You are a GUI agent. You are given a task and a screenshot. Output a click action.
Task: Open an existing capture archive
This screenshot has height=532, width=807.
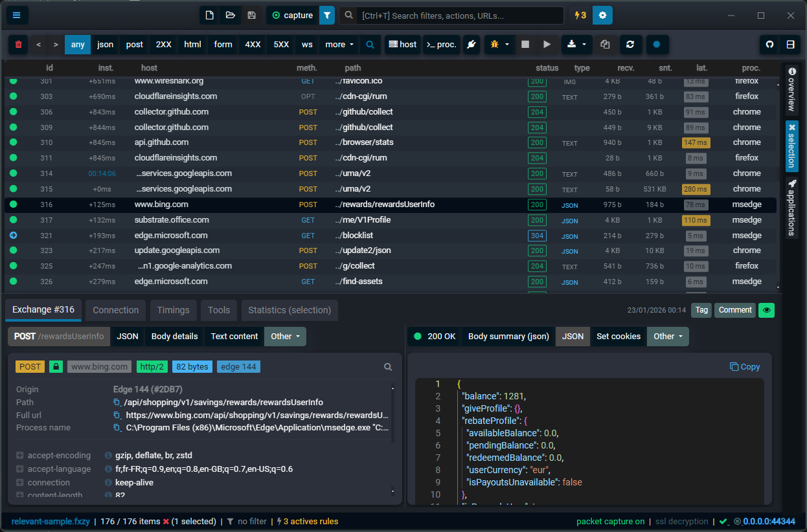230,14
